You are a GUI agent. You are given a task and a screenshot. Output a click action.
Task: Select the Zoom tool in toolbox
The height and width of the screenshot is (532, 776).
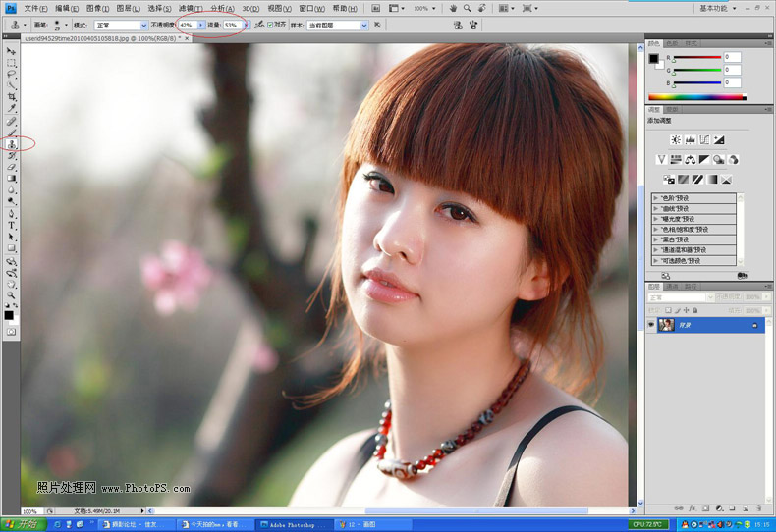click(x=11, y=295)
